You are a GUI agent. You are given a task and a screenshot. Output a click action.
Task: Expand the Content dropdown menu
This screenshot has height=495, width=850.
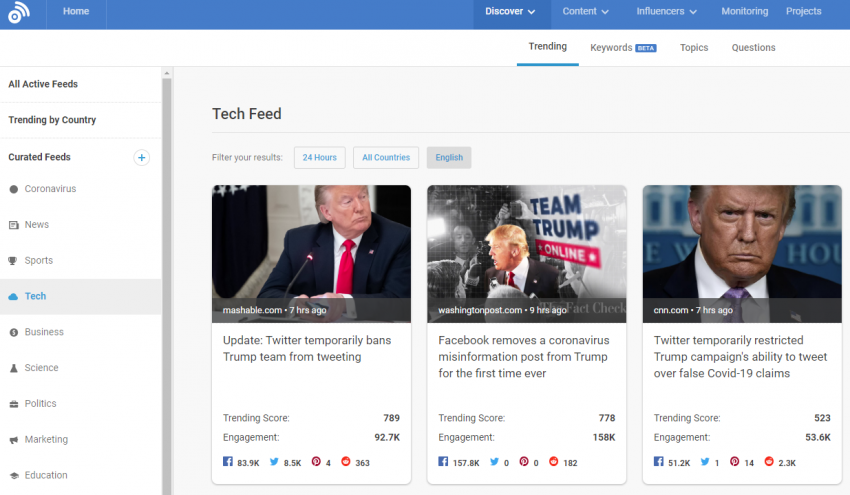pos(585,11)
